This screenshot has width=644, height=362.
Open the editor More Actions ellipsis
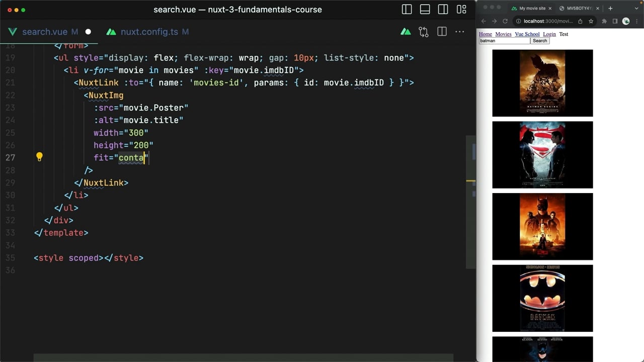click(x=460, y=32)
